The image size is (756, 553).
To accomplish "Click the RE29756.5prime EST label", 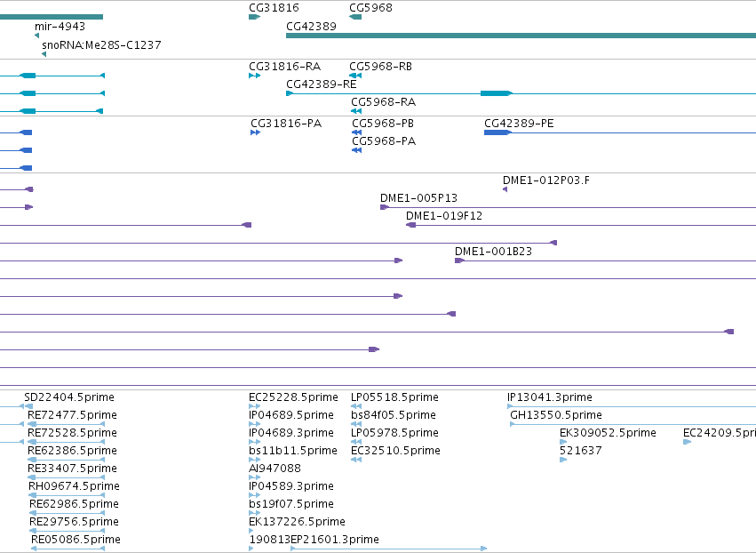I will coord(74,522).
